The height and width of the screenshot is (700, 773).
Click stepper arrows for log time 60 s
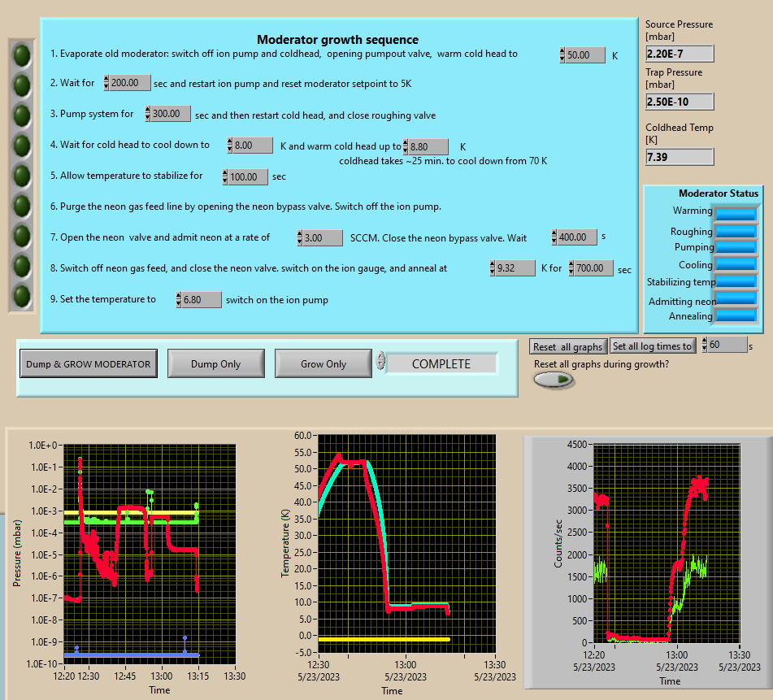pyautogui.click(x=705, y=345)
